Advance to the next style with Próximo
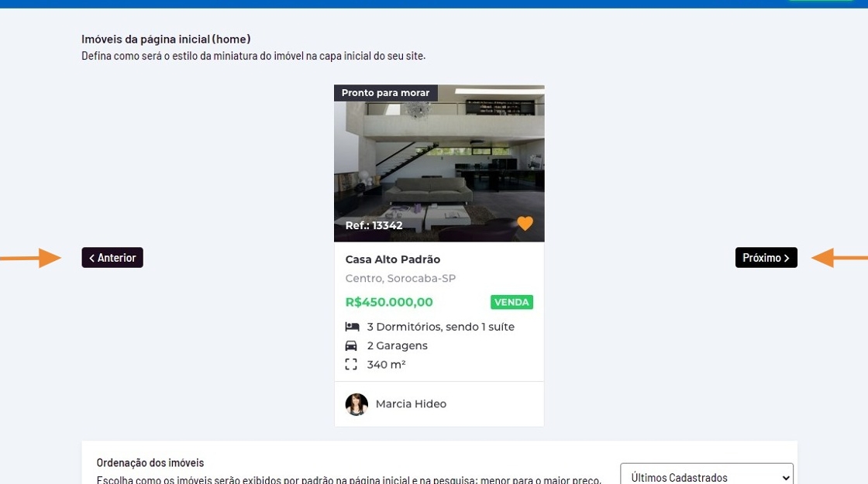 point(766,258)
